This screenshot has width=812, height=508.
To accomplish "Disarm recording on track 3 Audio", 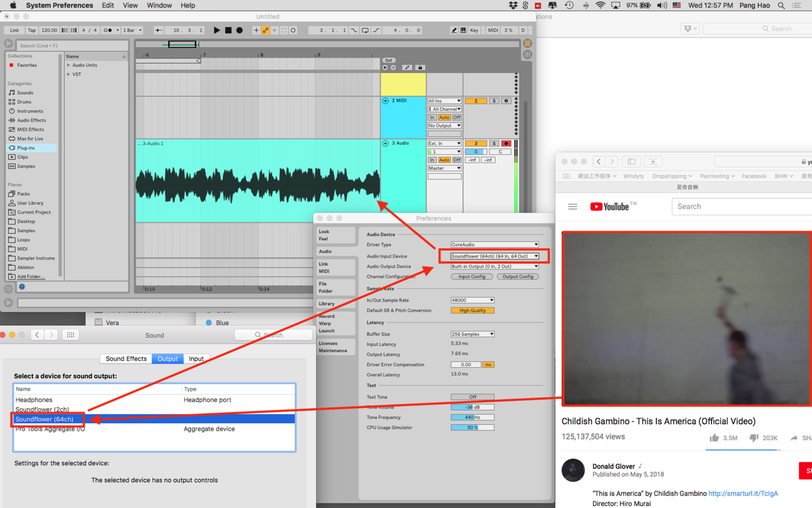I will pyautogui.click(x=506, y=144).
